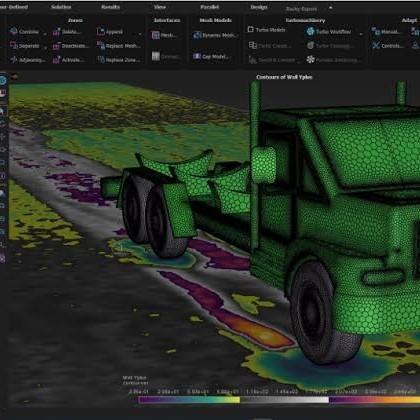The height and width of the screenshot is (420, 420).
Task: Switch to the View ribbon tab
Action: click(x=160, y=7)
